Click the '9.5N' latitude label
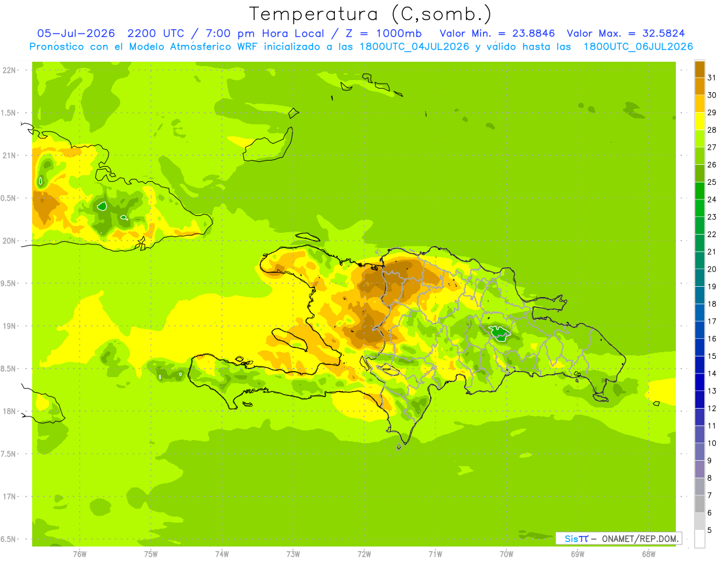Viewport: 728px width, 562px height. [9, 283]
